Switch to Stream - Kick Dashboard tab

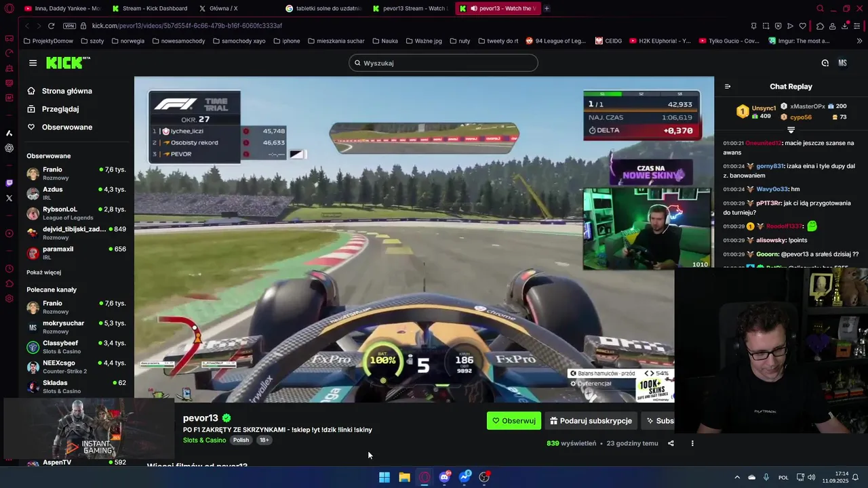click(x=149, y=8)
